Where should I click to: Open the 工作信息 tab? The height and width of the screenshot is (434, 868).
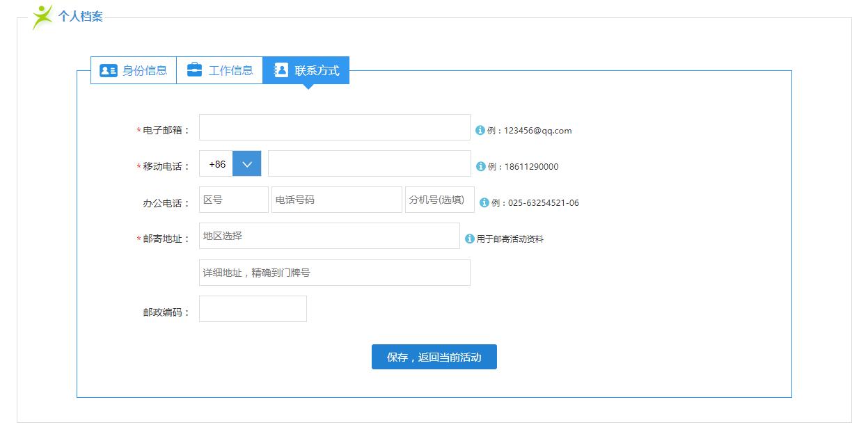(220, 70)
